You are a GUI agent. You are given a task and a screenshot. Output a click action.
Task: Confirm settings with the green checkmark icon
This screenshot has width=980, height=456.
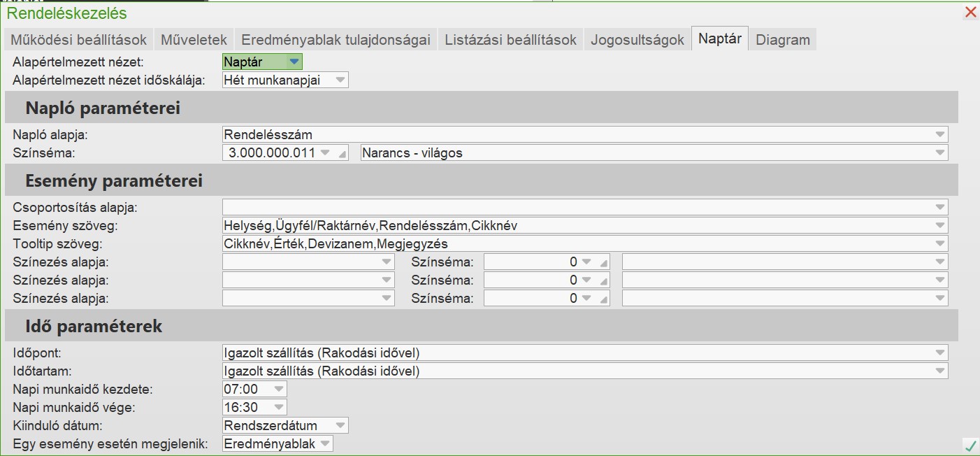pyautogui.click(x=970, y=445)
